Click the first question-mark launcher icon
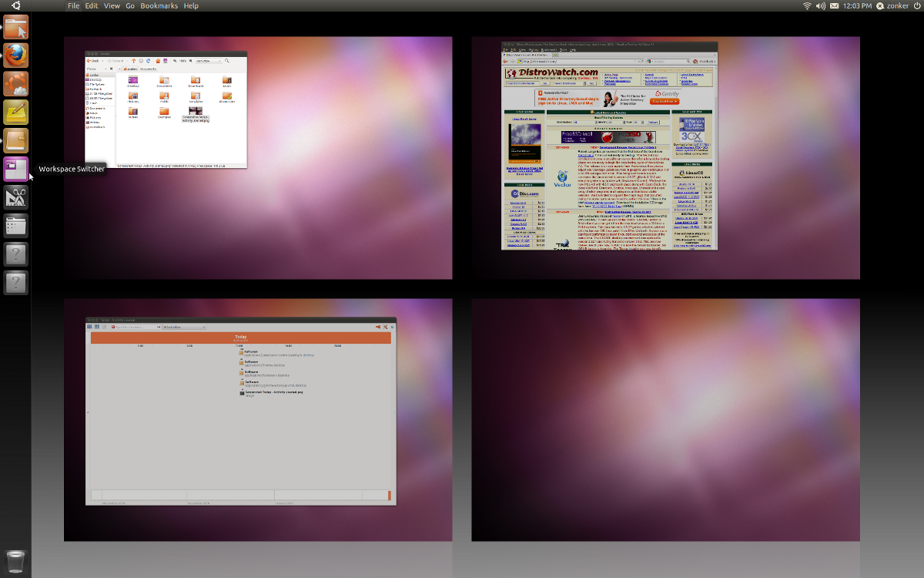 tap(16, 255)
